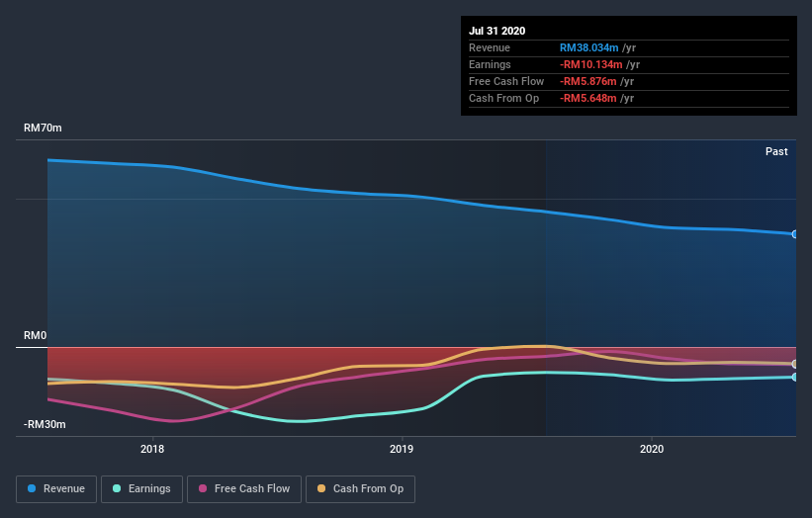Toggle the Revenue legend button
Image resolution: width=812 pixels, height=518 pixels.
[x=56, y=489]
